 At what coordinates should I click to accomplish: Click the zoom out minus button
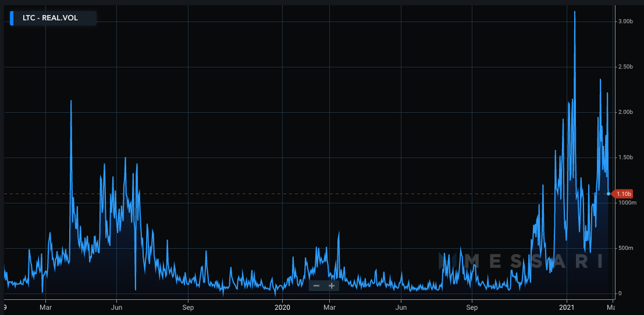(316, 285)
